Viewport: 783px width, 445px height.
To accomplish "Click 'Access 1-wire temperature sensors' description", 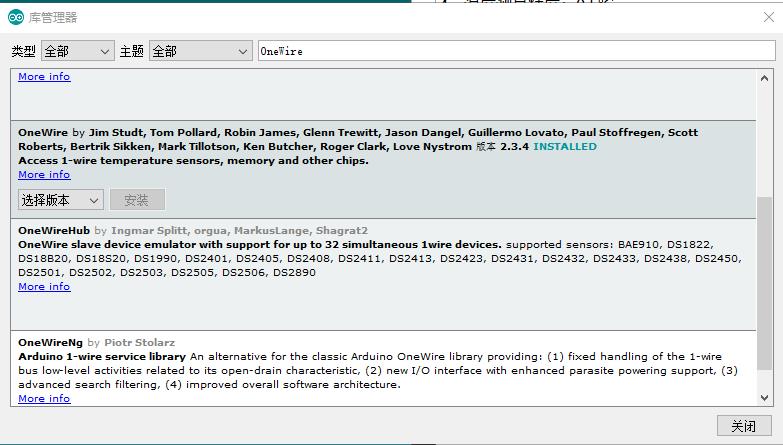I will 193,160.
